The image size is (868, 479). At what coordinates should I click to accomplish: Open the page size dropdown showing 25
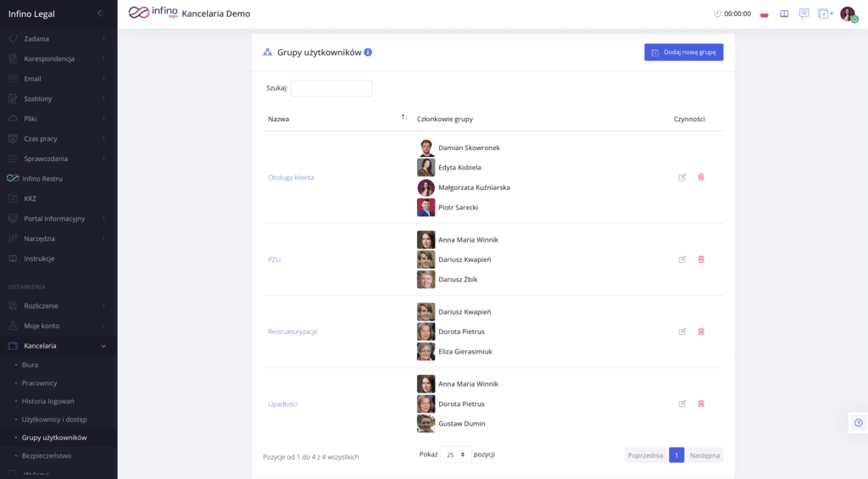(455, 454)
